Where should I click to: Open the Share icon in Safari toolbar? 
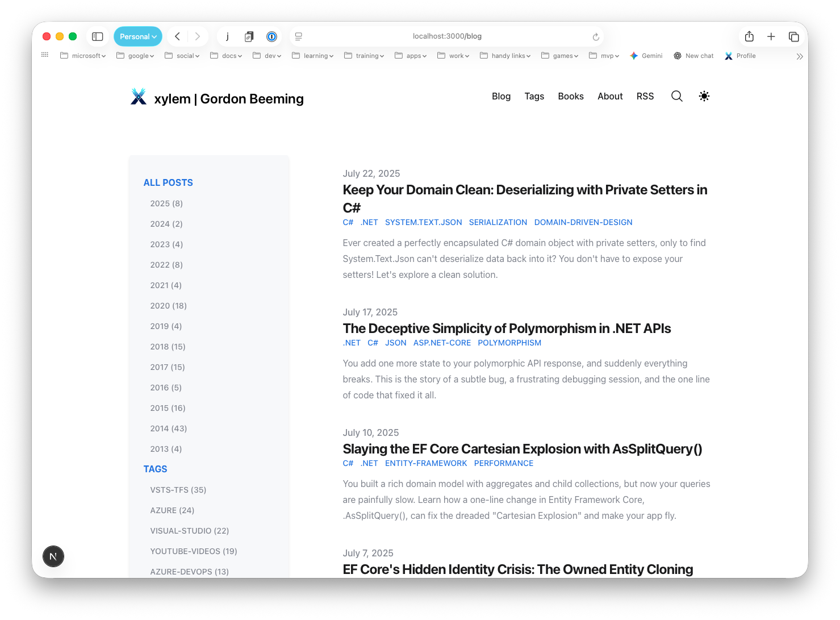click(x=749, y=36)
